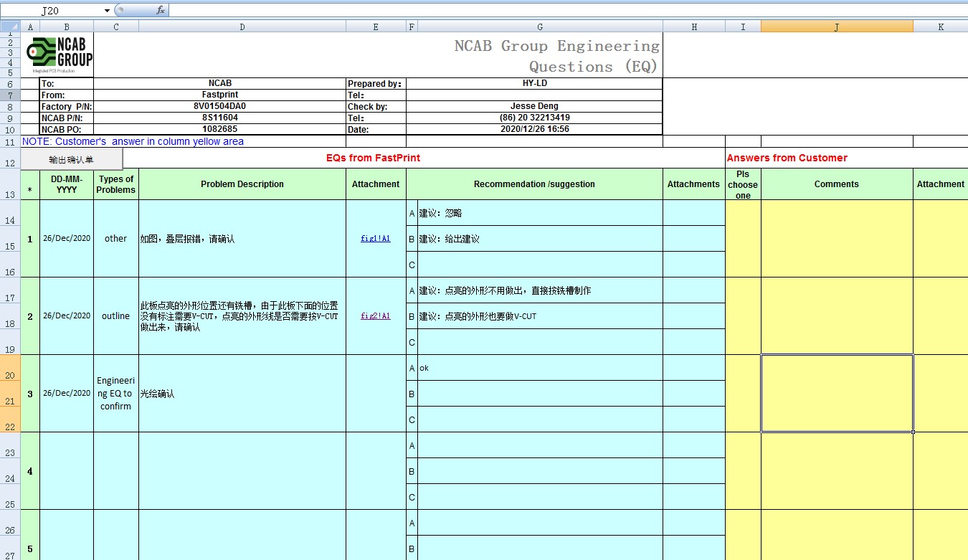Select column G header
The image size is (968, 560).
[x=540, y=27]
